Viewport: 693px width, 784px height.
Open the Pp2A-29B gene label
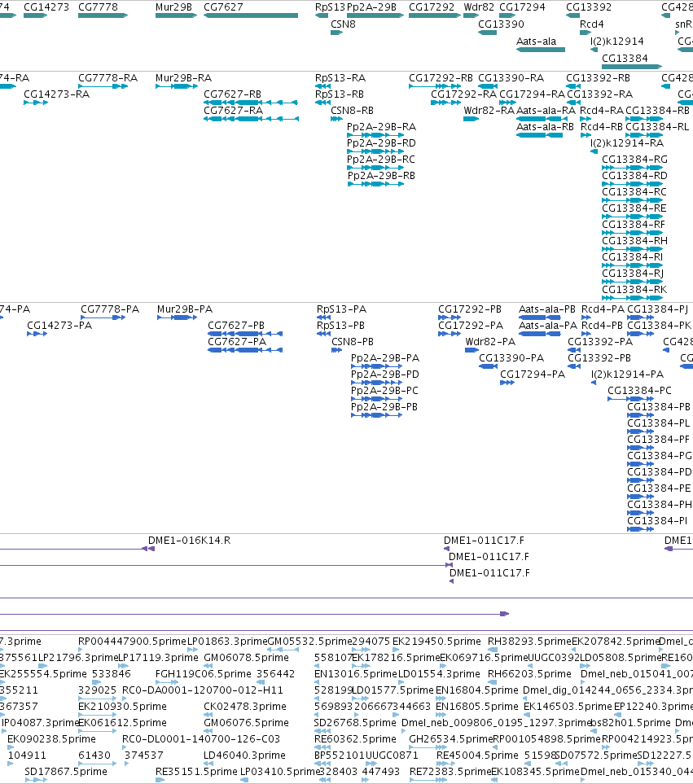(x=371, y=7)
